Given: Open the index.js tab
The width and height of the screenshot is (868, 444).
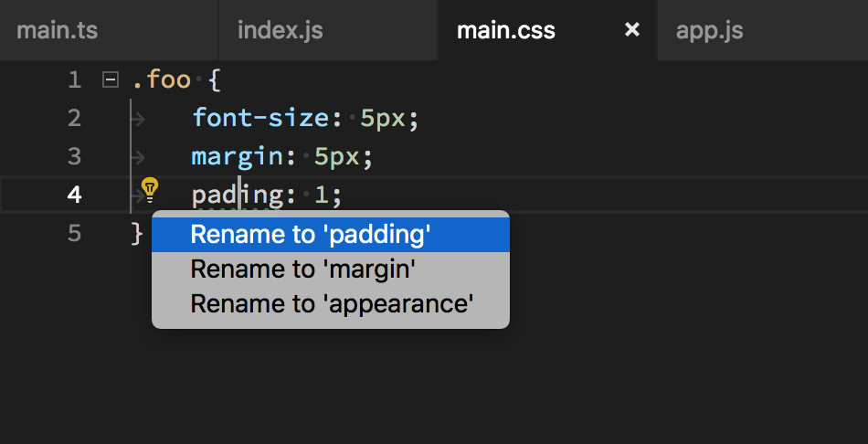Looking at the screenshot, I should (280, 30).
